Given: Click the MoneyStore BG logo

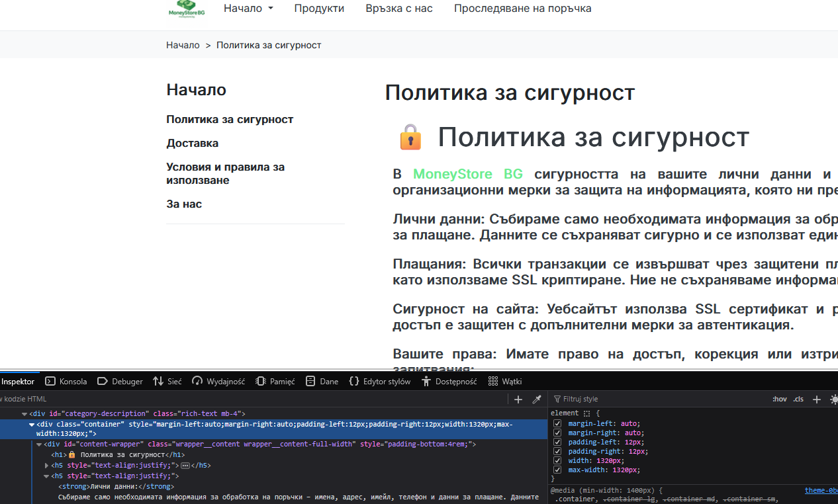Looking at the screenshot, I should 187,9.
